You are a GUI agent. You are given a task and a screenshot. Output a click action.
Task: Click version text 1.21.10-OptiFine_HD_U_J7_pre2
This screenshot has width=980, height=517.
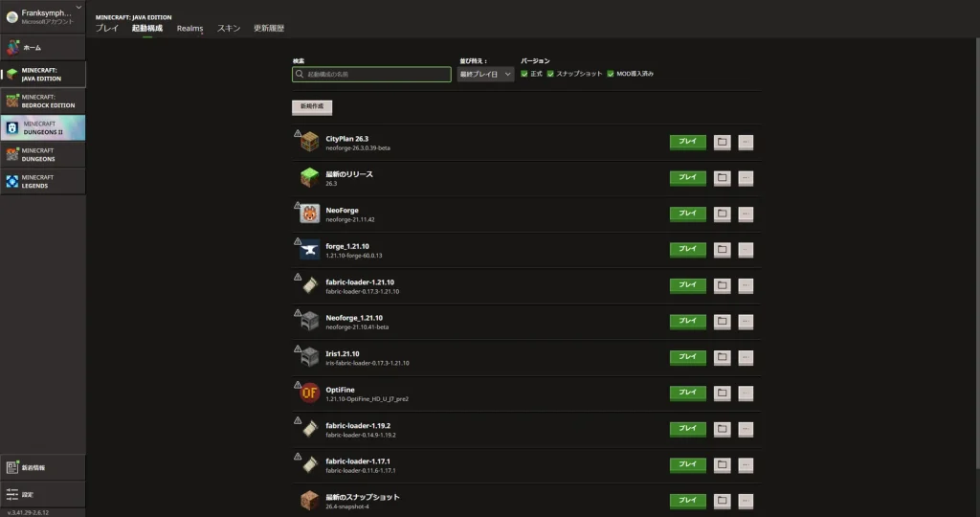[x=367, y=399]
